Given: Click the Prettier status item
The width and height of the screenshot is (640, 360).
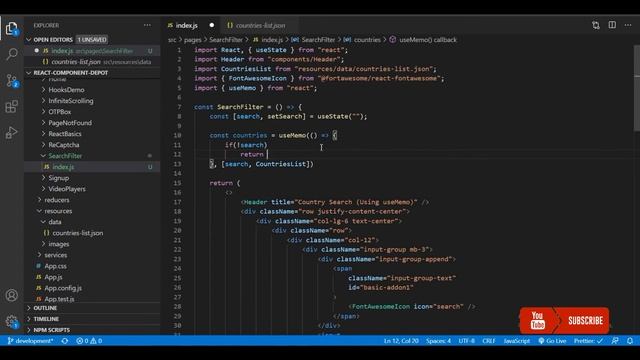Looking at the screenshot, I should tap(588, 341).
